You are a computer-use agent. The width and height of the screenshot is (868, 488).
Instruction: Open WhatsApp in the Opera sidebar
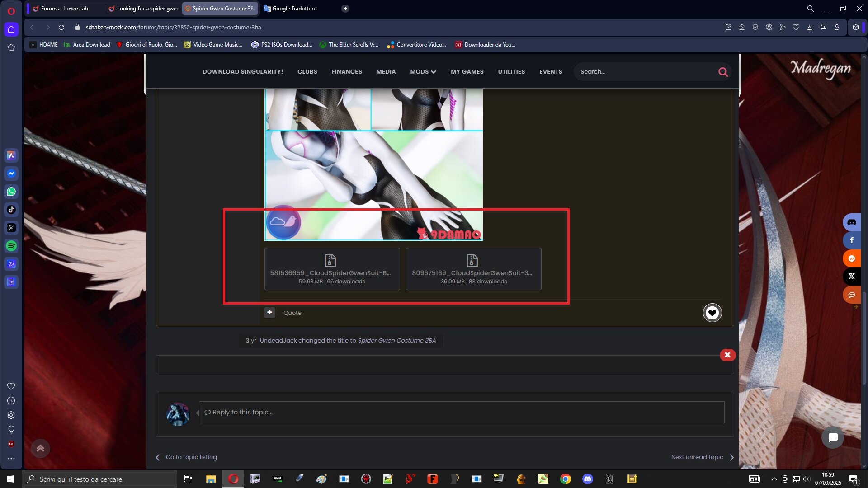pos(11,192)
